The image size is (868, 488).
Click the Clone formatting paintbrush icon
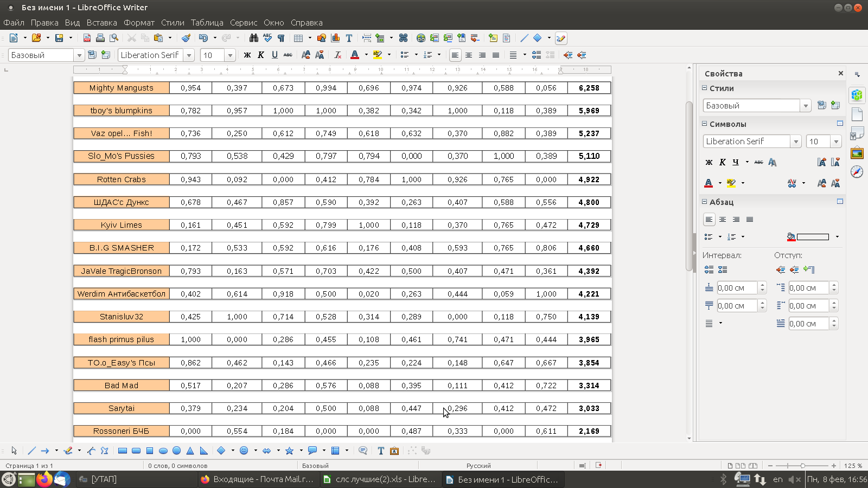[186, 38]
